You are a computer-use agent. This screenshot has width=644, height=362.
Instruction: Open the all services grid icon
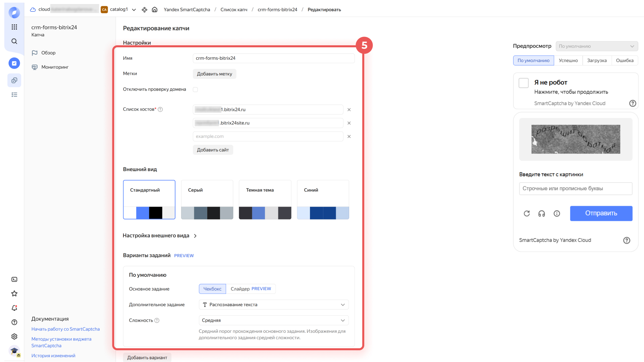14,27
